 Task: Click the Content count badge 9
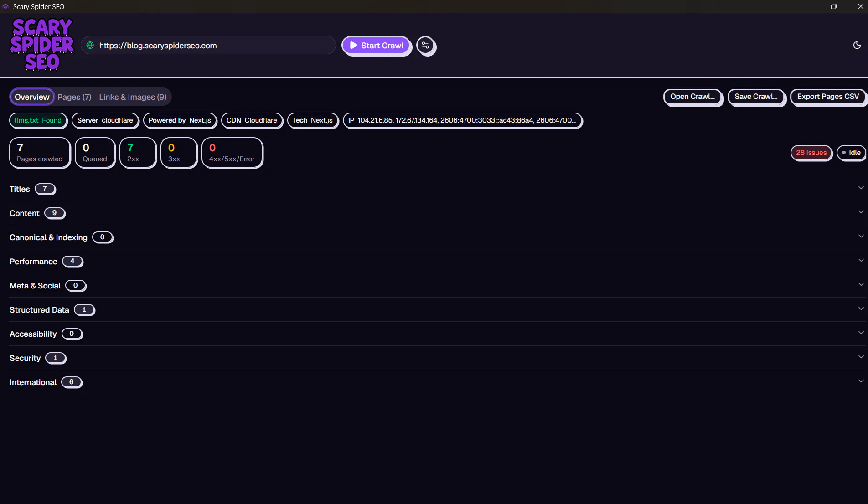[55, 213]
